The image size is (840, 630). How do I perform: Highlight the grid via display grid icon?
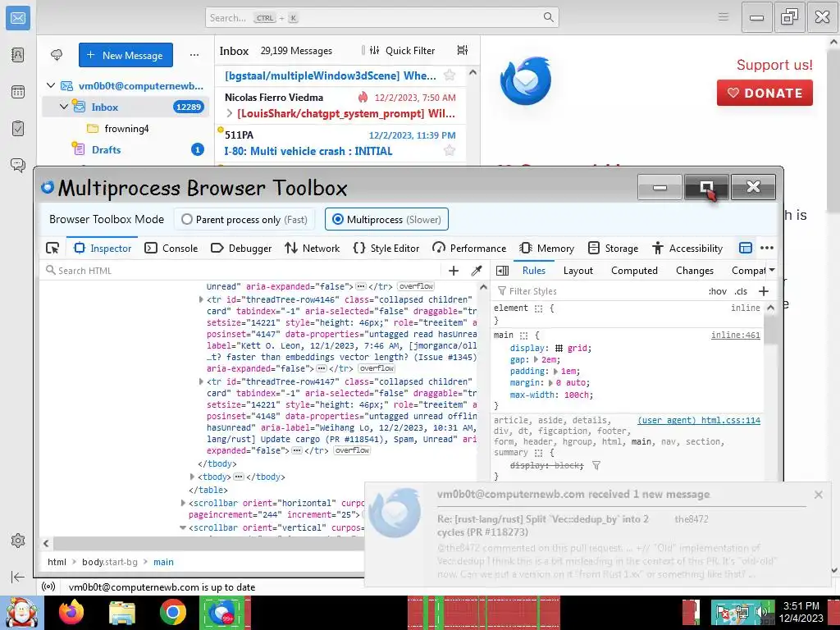(559, 348)
